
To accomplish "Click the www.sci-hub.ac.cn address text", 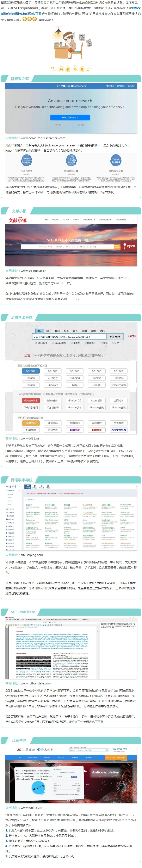I will 33,271.
